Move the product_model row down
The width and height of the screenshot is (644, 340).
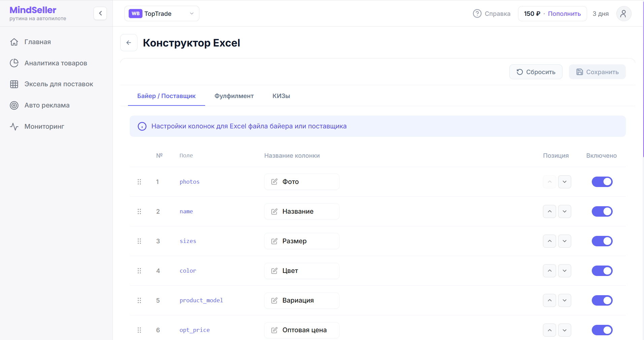(x=565, y=300)
